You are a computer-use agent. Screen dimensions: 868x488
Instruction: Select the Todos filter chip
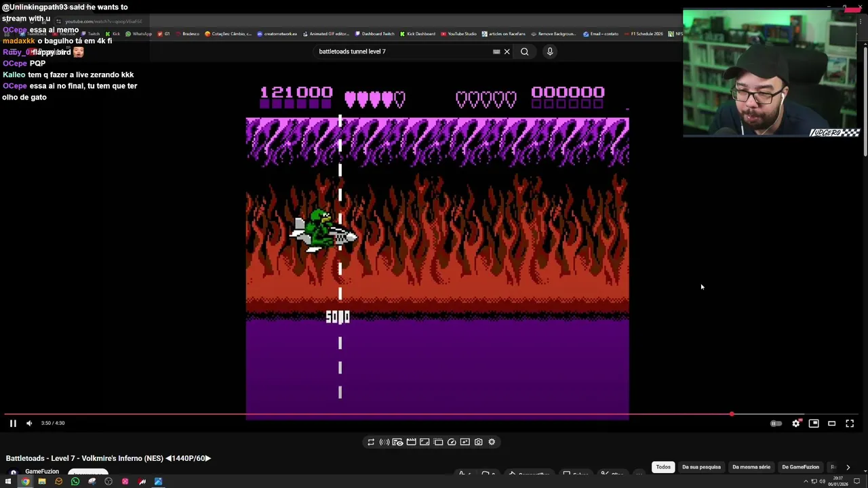[663, 467]
